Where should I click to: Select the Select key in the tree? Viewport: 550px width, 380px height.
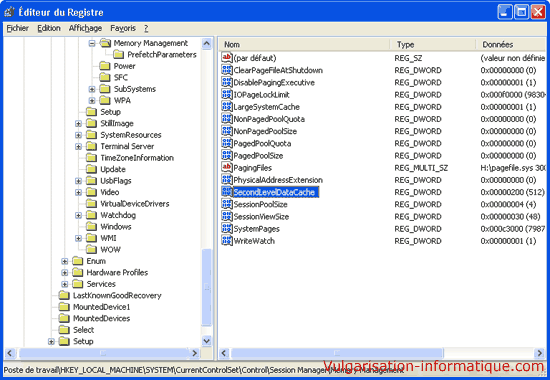pyautogui.click(x=83, y=330)
